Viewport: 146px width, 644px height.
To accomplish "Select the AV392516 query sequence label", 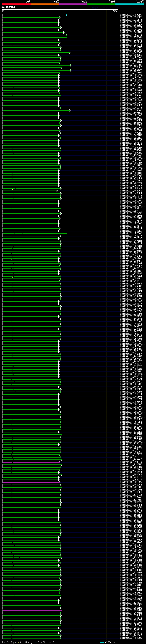I will (x=8, y=7).
